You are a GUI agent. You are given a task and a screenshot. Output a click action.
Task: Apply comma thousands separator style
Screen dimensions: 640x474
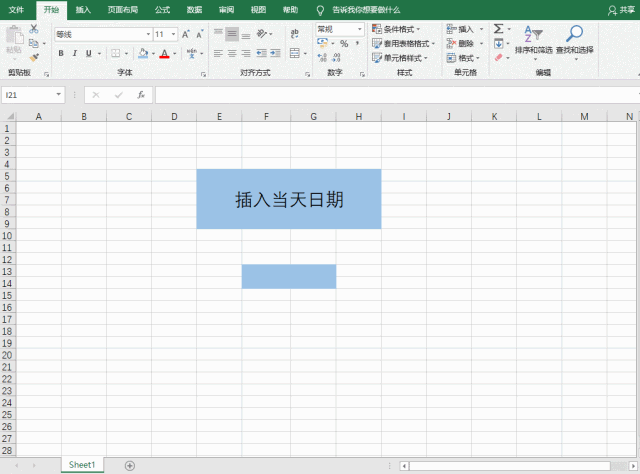click(x=357, y=44)
